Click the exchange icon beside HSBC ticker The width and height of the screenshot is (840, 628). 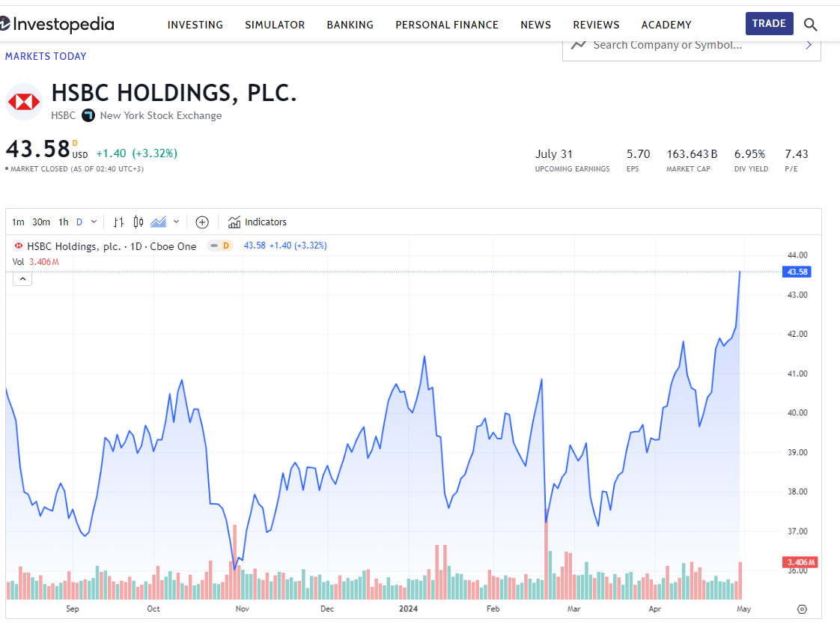88,115
